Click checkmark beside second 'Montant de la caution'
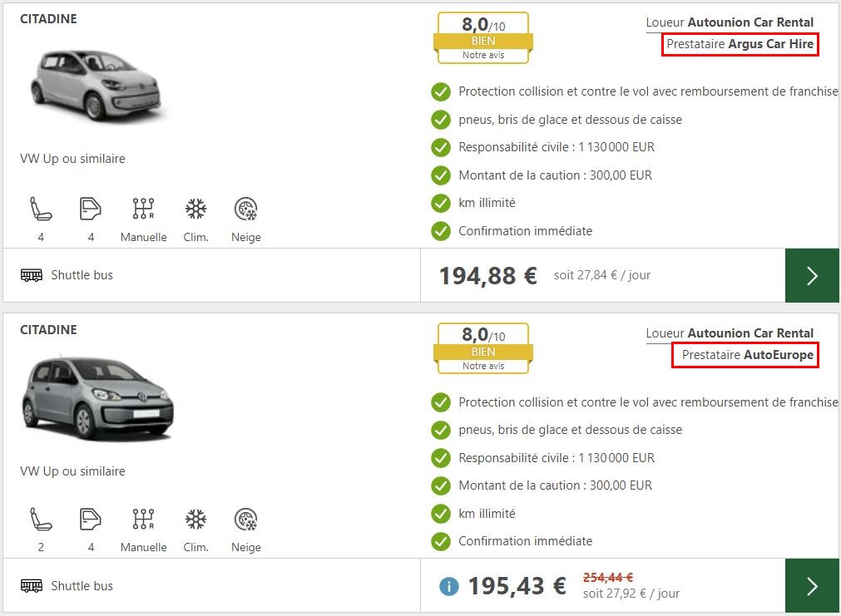Viewport: 841px width, 616px height. coord(441,485)
